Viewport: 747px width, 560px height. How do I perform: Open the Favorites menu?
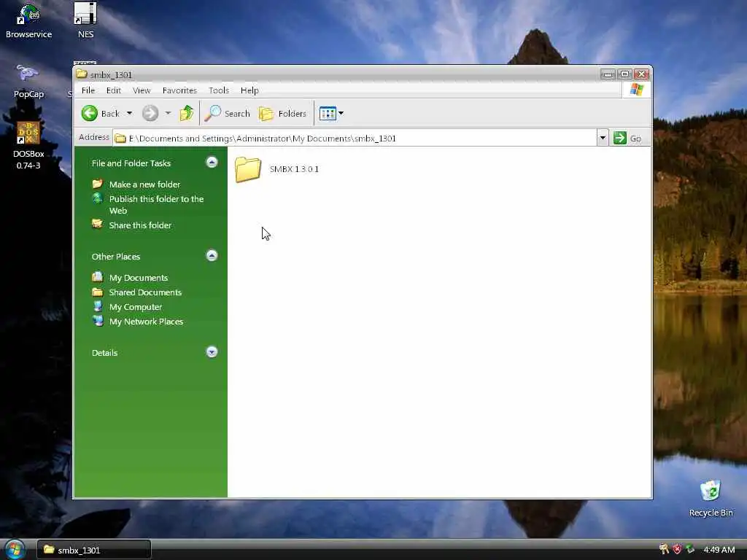(x=179, y=90)
